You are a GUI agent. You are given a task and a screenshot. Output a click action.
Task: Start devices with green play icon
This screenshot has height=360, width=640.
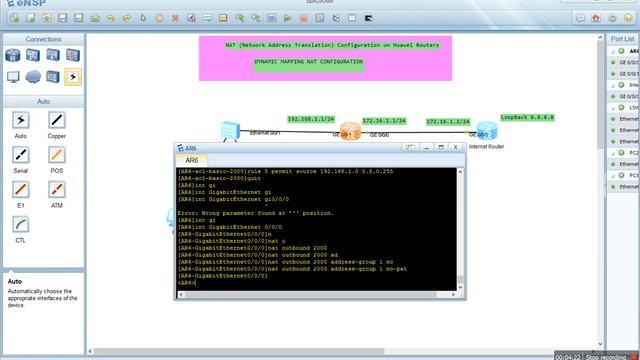click(288, 18)
